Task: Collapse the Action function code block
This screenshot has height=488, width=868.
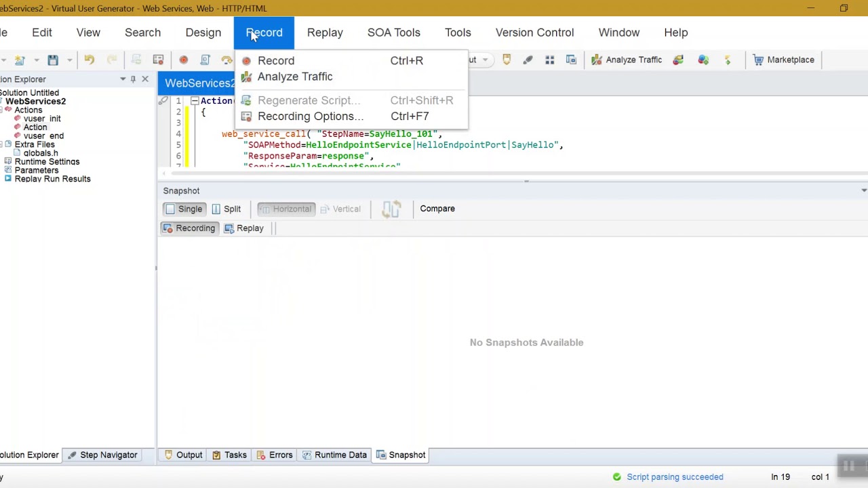Action: point(194,101)
